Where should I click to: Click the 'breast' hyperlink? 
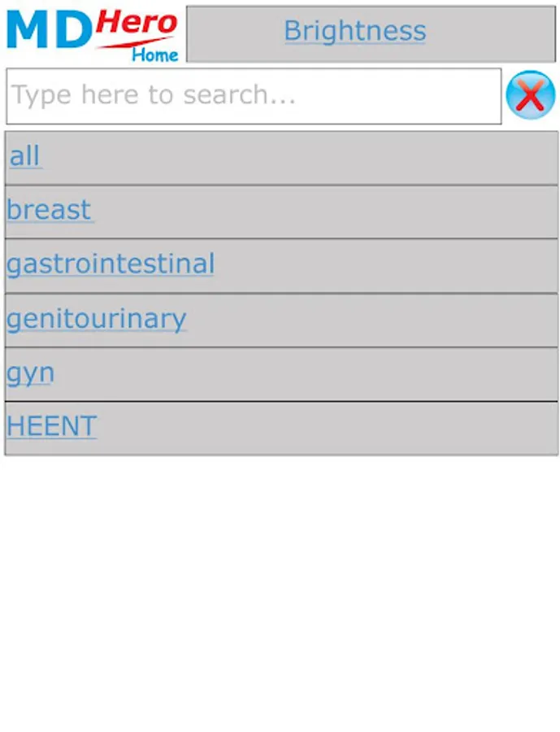click(50, 210)
